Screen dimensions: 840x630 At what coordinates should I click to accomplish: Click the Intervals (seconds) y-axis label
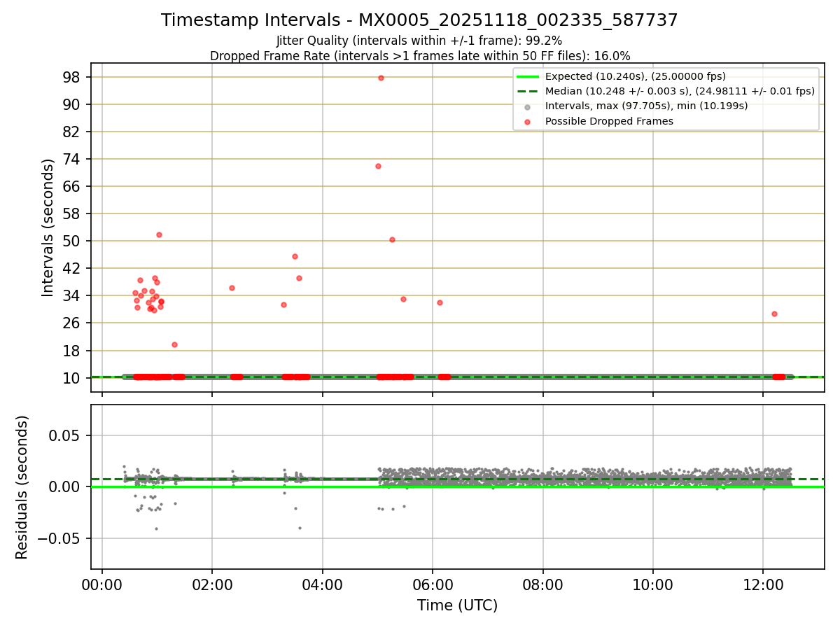(48, 227)
